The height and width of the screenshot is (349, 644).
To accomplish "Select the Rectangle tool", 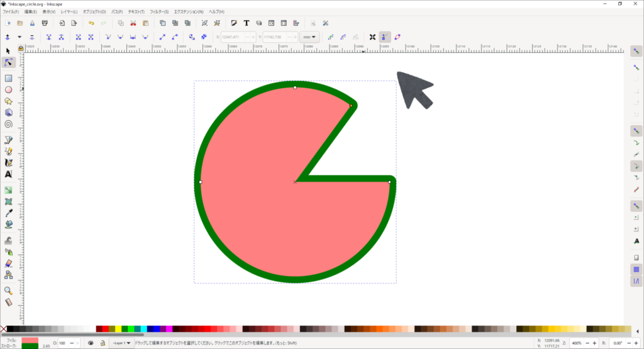I will tap(8, 78).
